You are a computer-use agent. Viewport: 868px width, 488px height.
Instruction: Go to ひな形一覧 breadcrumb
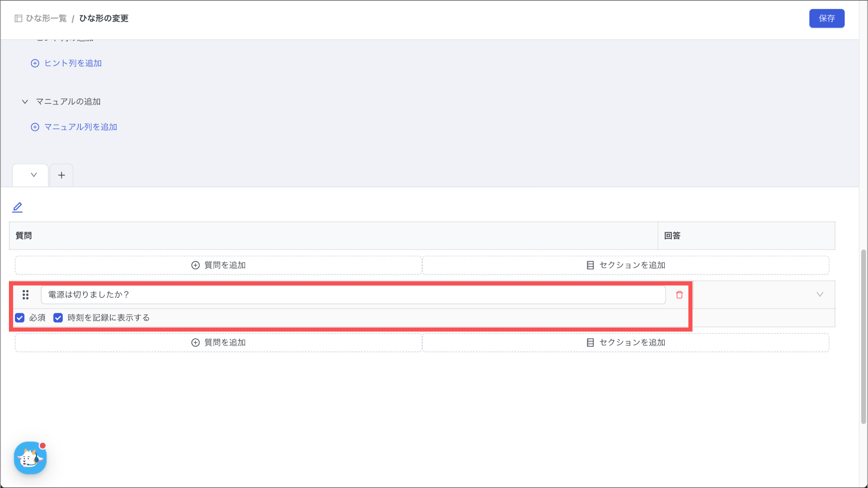[46, 18]
